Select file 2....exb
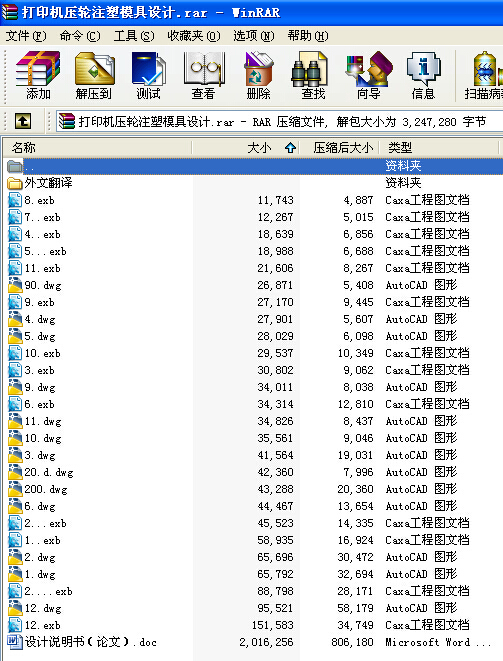Viewport: 503px width, 661px height. pos(48,591)
